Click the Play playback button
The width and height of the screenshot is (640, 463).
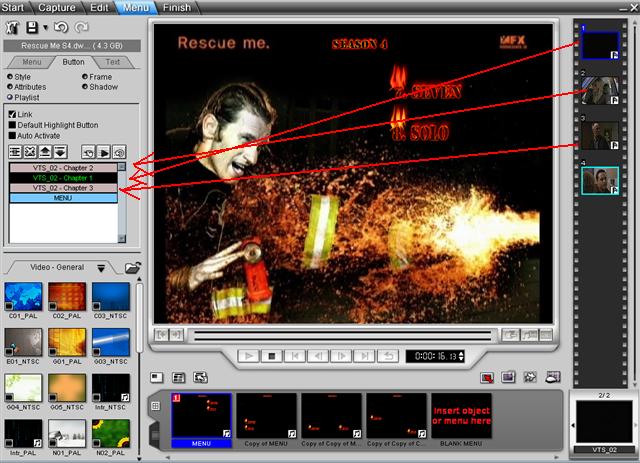click(x=249, y=356)
